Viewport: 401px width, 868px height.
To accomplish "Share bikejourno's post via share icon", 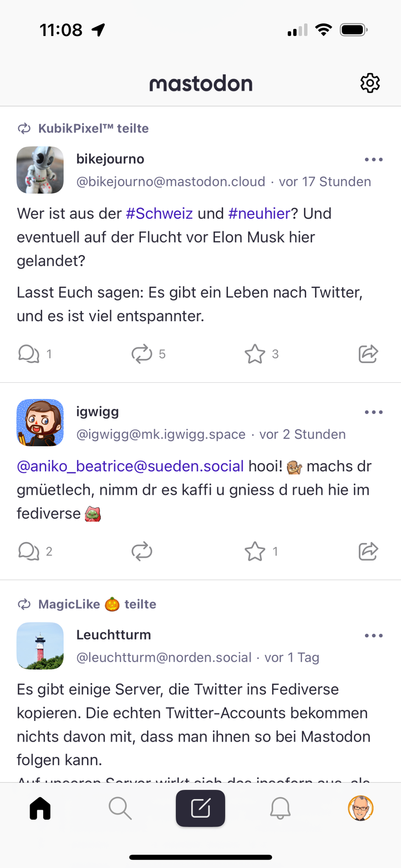I will click(x=368, y=354).
